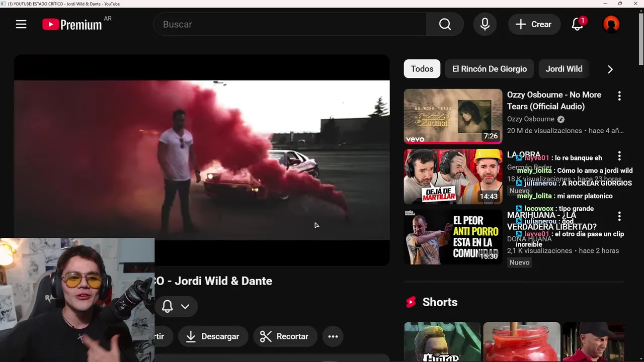Show next filter chips with arrow
Screen dimensions: 644x362
(610, 69)
